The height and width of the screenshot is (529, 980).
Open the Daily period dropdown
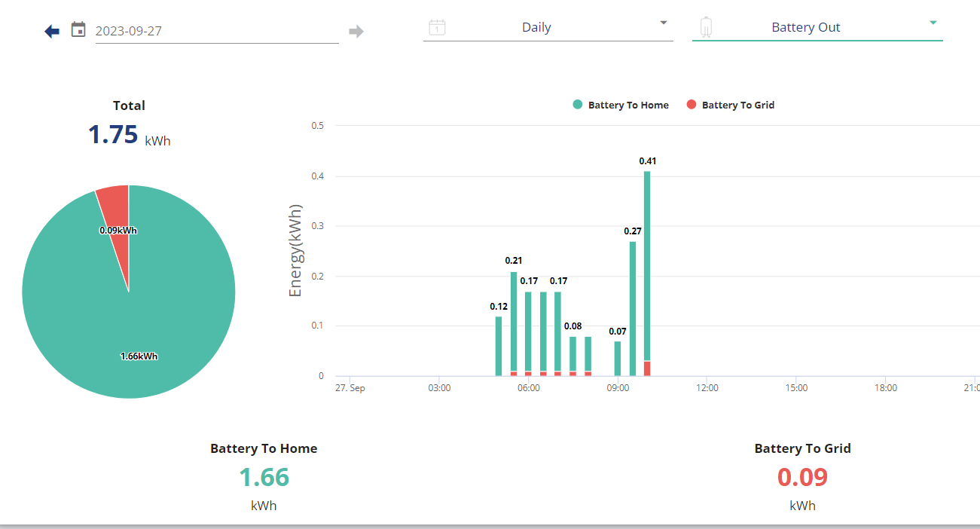click(x=548, y=28)
